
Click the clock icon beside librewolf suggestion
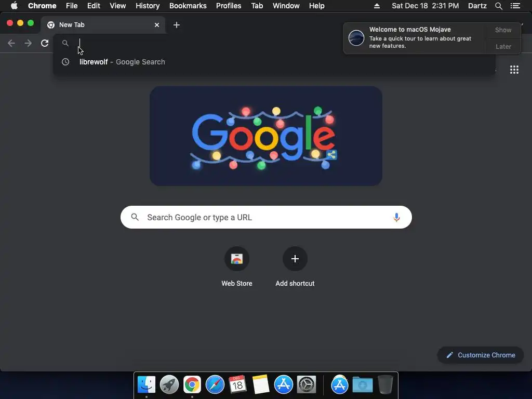(65, 62)
